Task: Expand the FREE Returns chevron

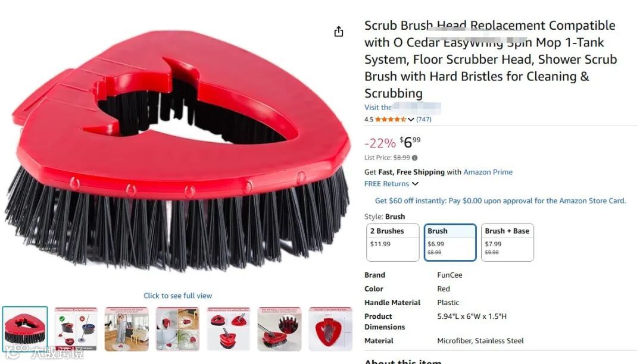Action: (415, 184)
